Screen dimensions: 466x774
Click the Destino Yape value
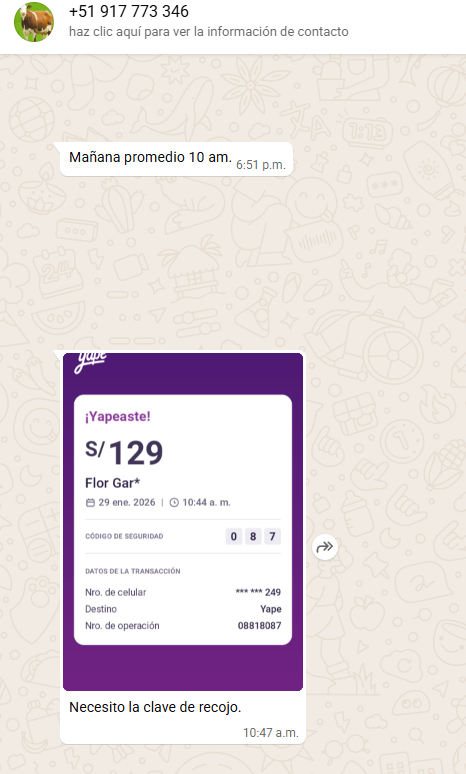coord(271,609)
